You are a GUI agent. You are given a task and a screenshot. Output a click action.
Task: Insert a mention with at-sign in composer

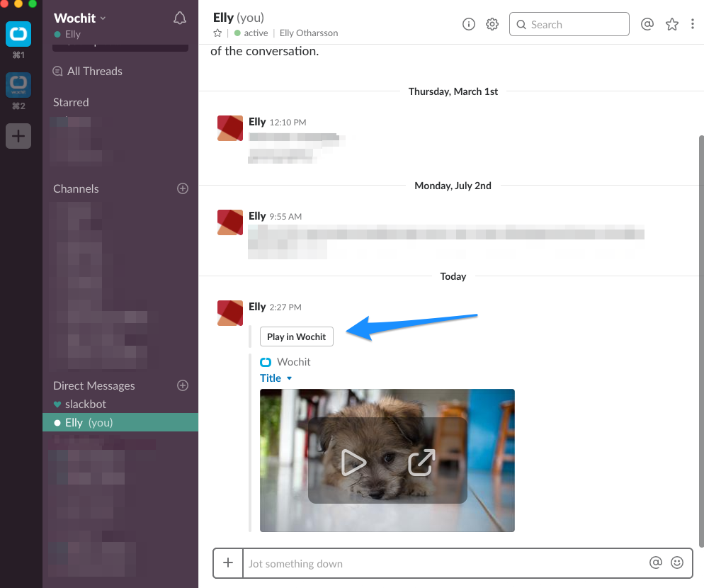(656, 562)
